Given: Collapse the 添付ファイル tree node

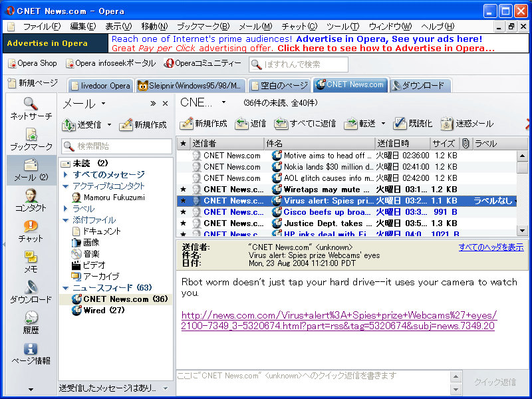Looking at the screenshot, I should (x=66, y=220).
